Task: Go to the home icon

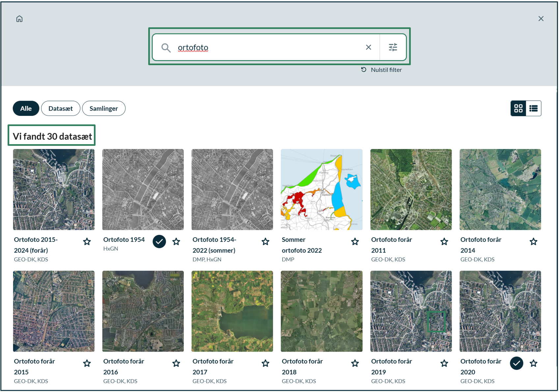Action: (x=19, y=19)
